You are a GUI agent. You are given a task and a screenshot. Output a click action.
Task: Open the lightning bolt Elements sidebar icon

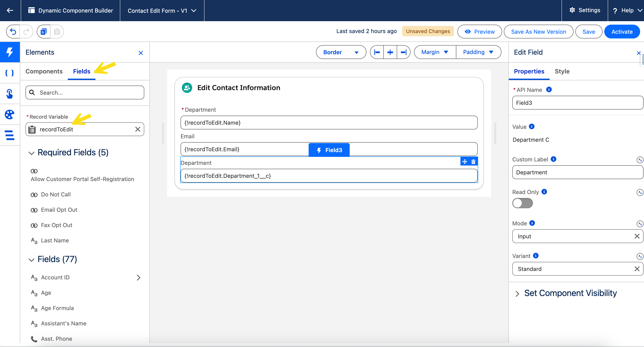pyautogui.click(x=10, y=52)
